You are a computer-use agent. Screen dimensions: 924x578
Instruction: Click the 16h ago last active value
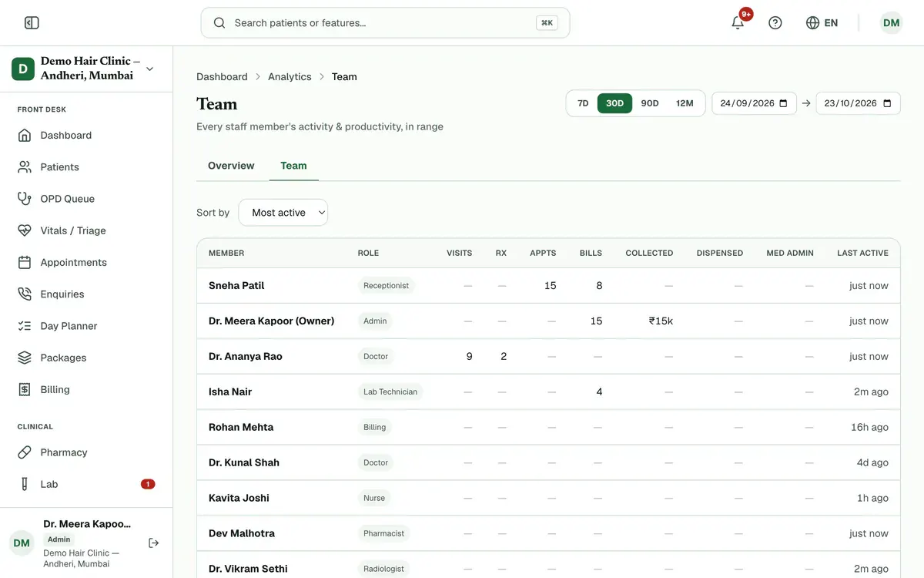(869, 427)
